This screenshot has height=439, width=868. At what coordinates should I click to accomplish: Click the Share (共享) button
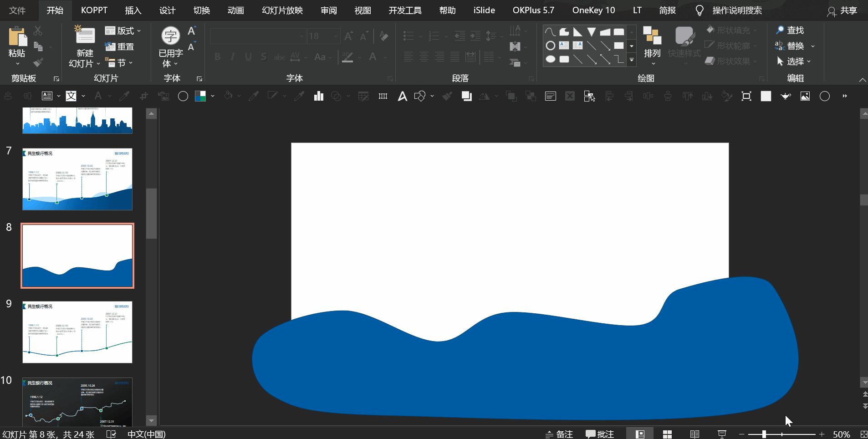click(842, 10)
